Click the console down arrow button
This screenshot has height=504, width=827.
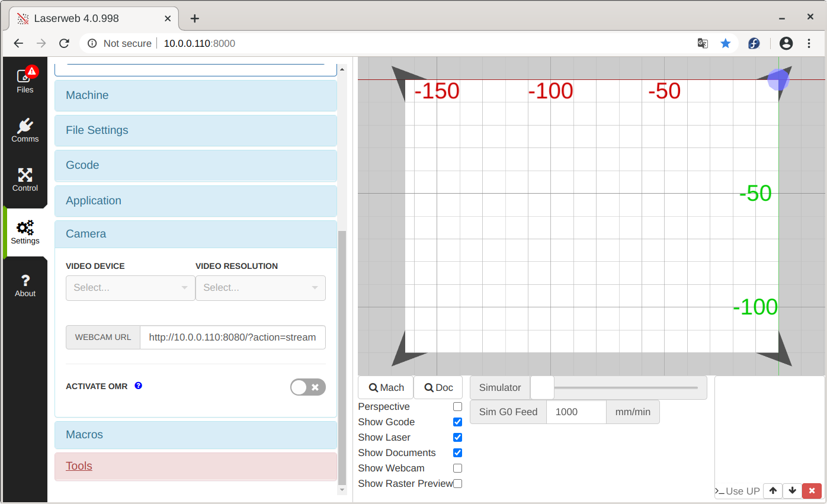792,491
